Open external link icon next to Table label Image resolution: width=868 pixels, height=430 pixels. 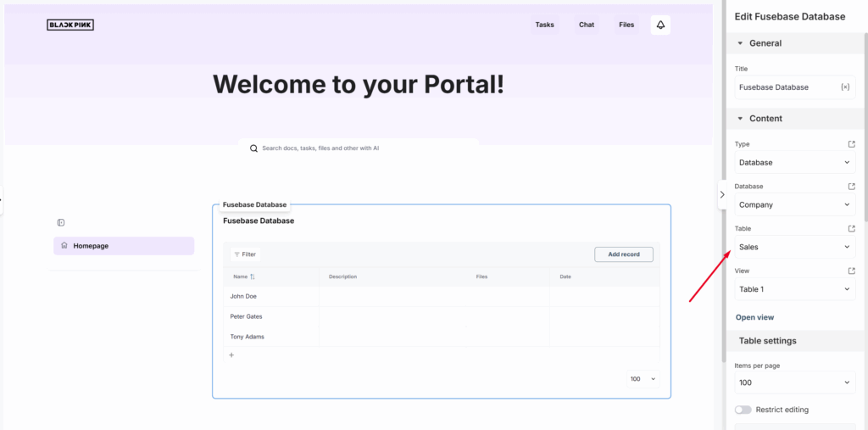point(851,229)
